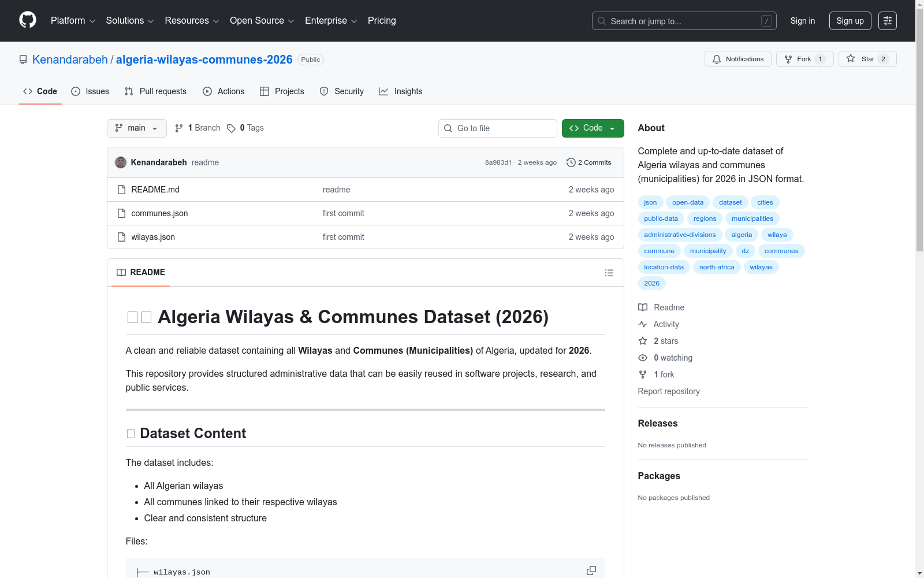Click the Notifications button

[738, 59]
